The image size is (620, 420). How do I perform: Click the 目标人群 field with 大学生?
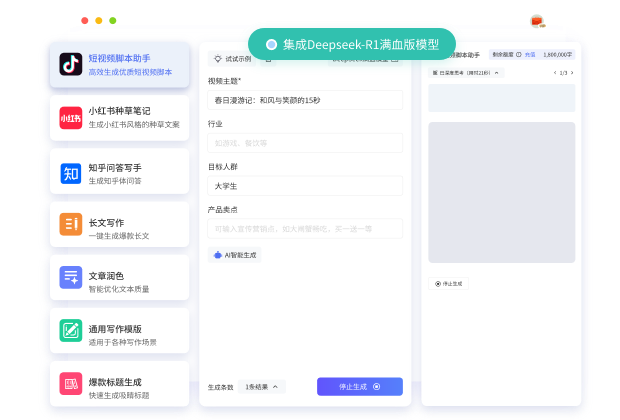point(305,186)
